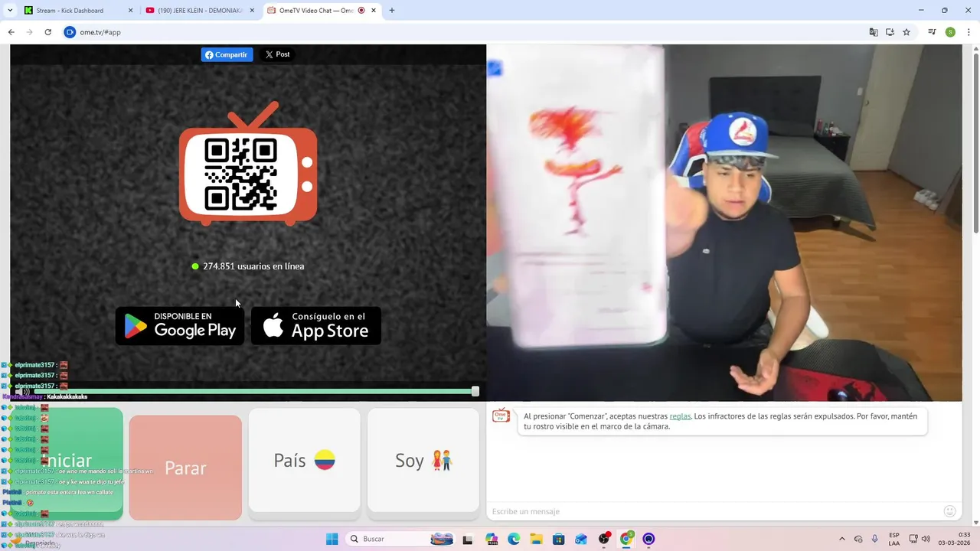Open the media controls icon in the toolbar
Image resolution: width=980 pixels, height=551 pixels.
[932, 32]
